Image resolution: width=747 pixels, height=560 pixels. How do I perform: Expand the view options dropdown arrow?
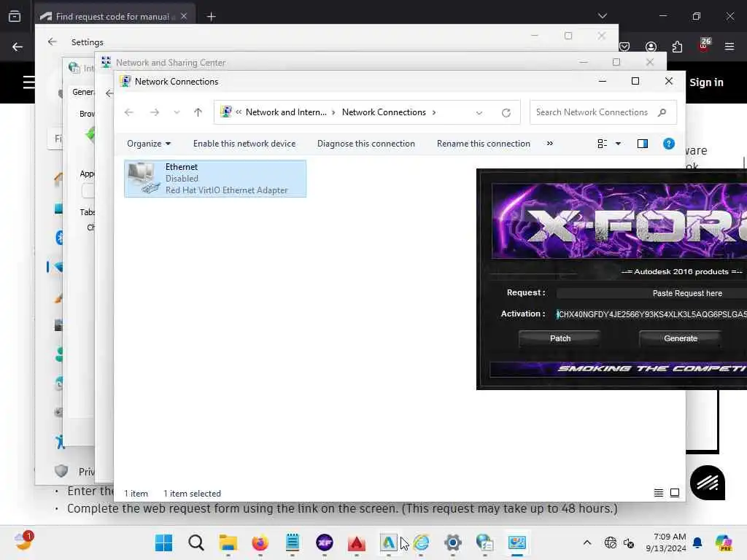(x=618, y=144)
